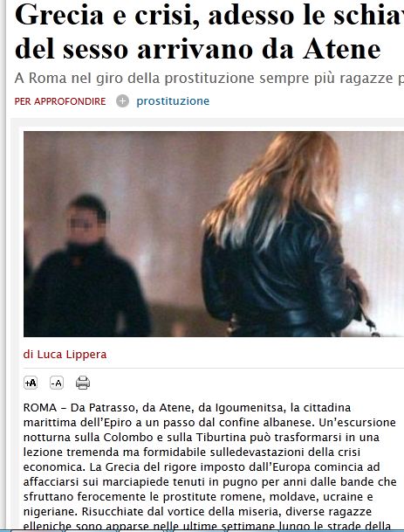
Task: Open author link 'di Luca Lippera'
Action: 65,354
